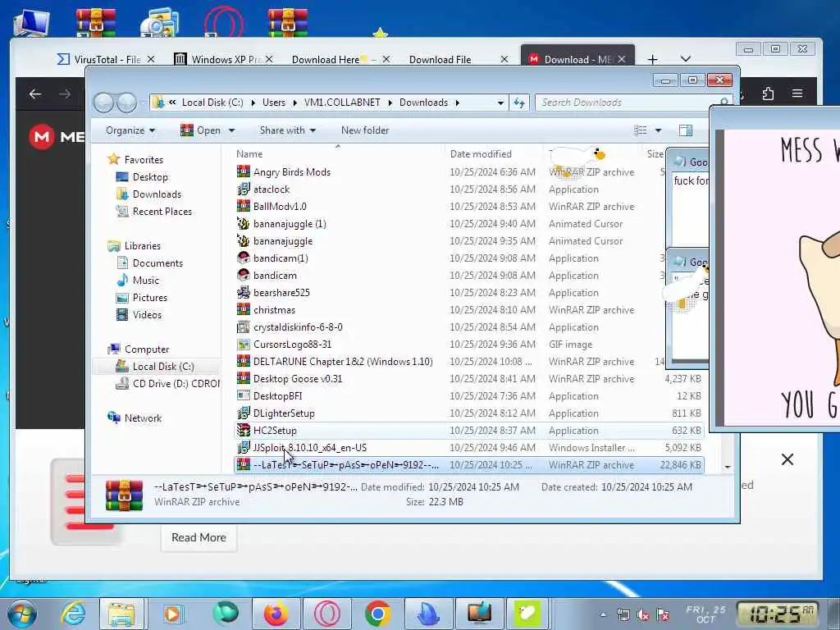Click the Read More button on the webpage
Viewport: 840px width, 630px height.
coord(199,537)
